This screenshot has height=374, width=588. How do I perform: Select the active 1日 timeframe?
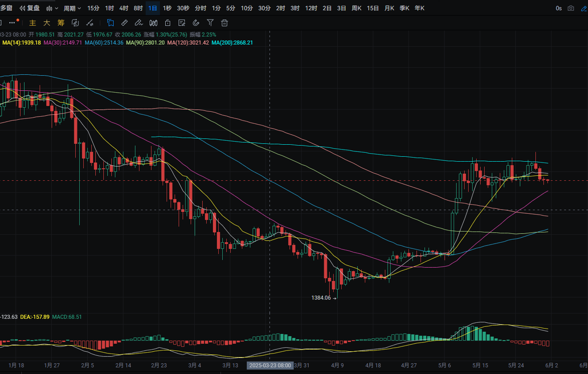click(x=153, y=8)
